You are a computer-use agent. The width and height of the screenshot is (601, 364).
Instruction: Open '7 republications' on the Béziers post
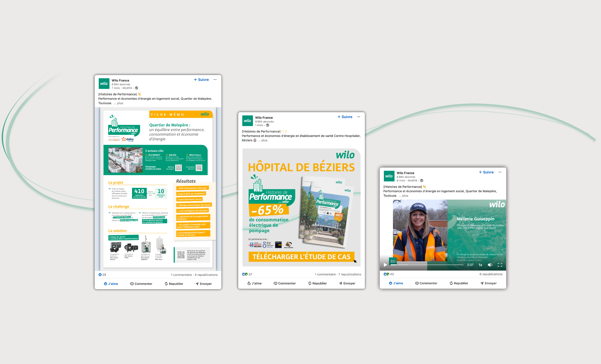pos(350,274)
